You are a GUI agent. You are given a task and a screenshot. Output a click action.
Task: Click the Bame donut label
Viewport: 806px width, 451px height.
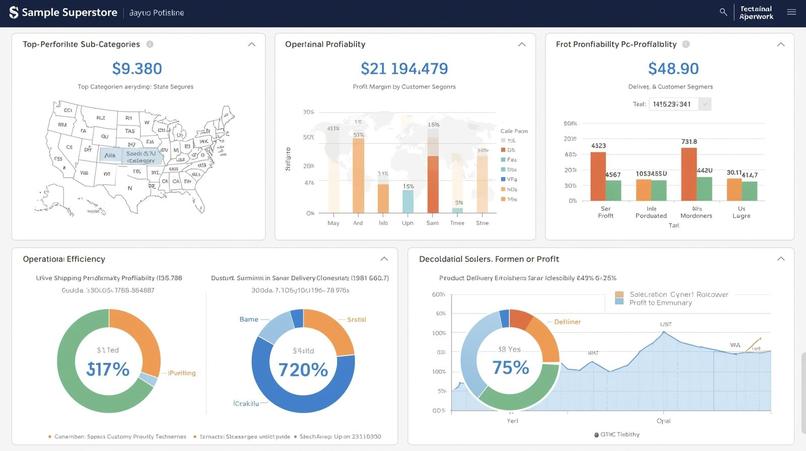pyautogui.click(x=249, y=319)
